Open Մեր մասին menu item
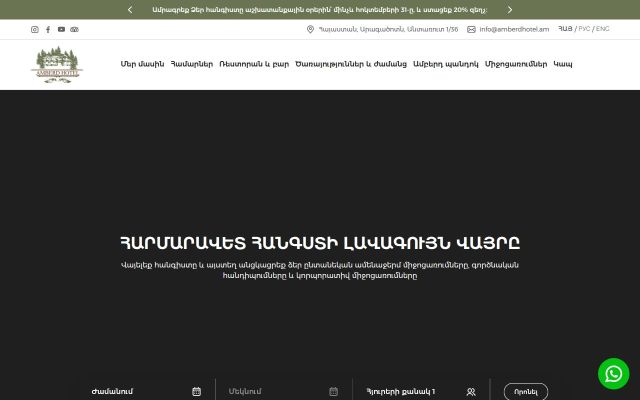Viewport: 640px width, 400px height. pyautogui.click(x=142, y=64)
